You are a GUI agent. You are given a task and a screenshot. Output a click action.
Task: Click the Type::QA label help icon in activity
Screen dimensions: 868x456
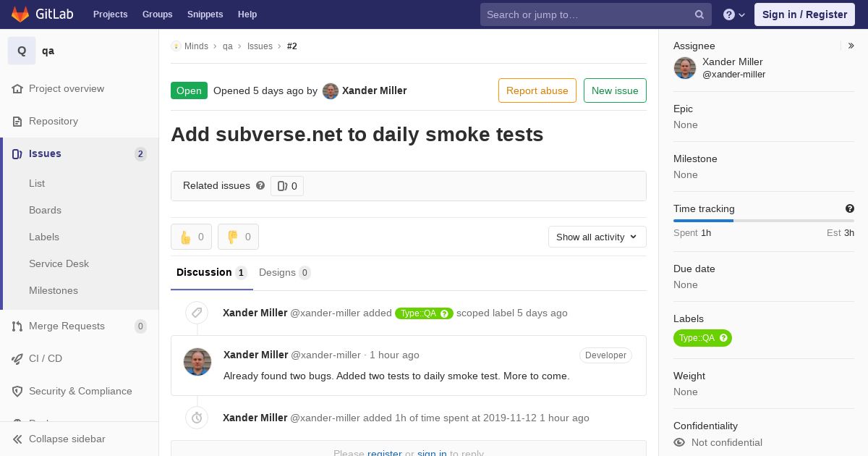(444, 313)
